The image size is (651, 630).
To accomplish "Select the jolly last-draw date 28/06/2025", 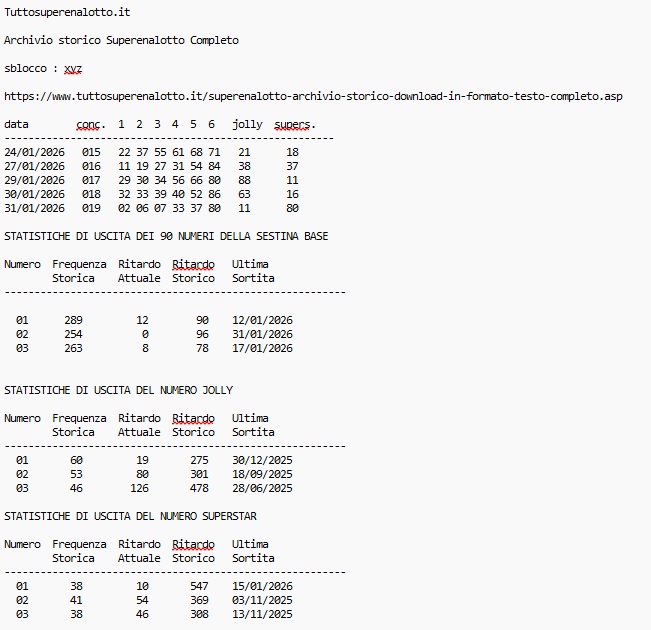I will click(262, 488).
